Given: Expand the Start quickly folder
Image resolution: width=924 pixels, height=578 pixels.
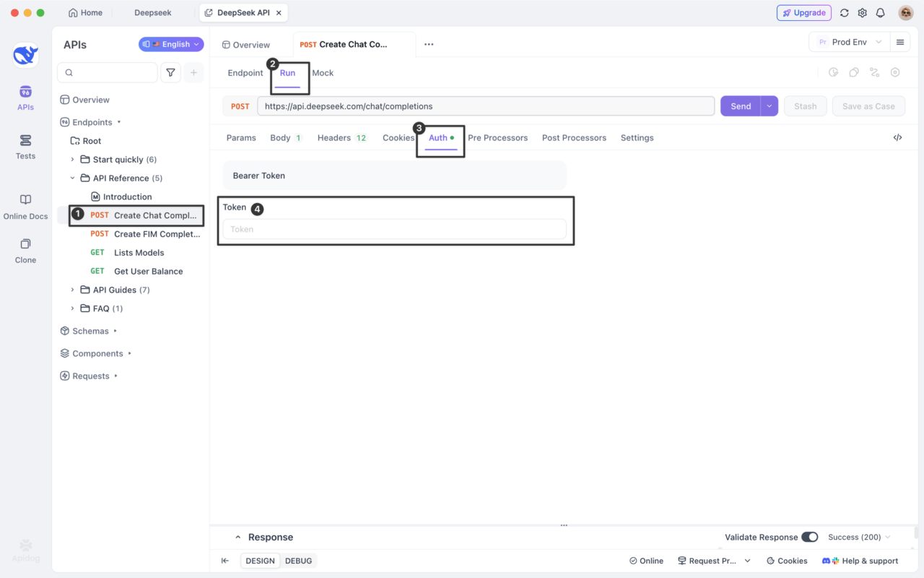Looking at the screenshot, I should point(72,160).
